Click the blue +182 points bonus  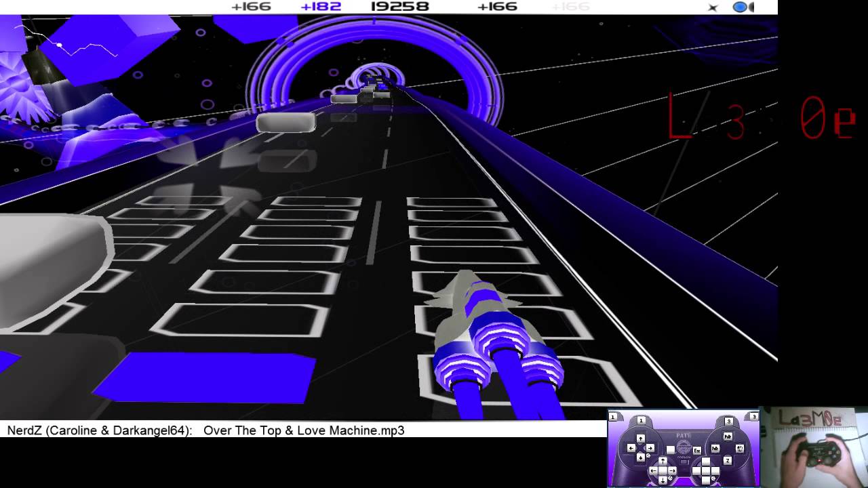click(321, 7)
